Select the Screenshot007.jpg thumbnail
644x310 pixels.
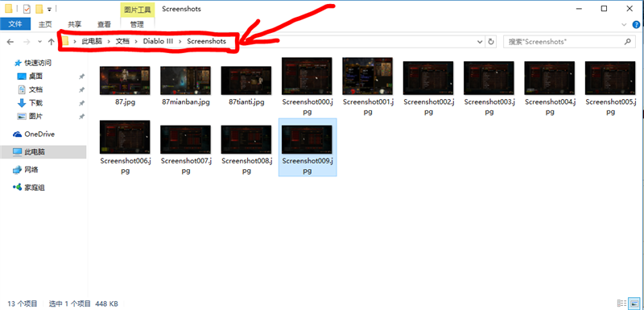click(185, 139)
